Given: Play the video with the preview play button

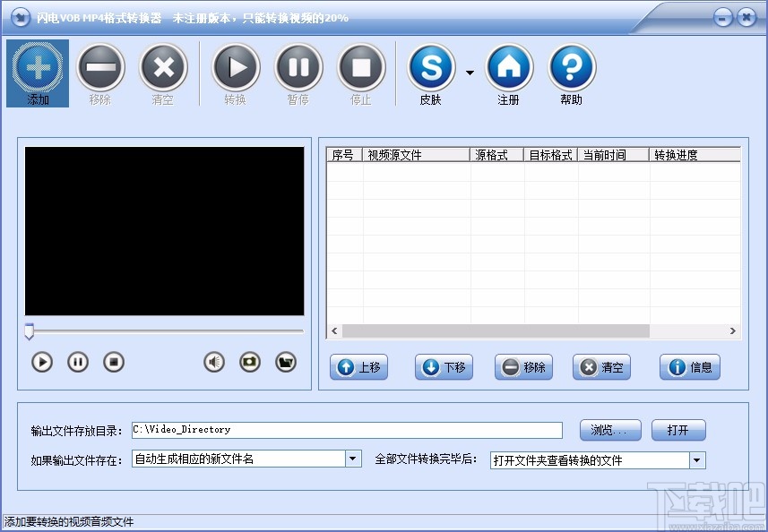Looking at the screenshot, I should [x=41, y=362].
